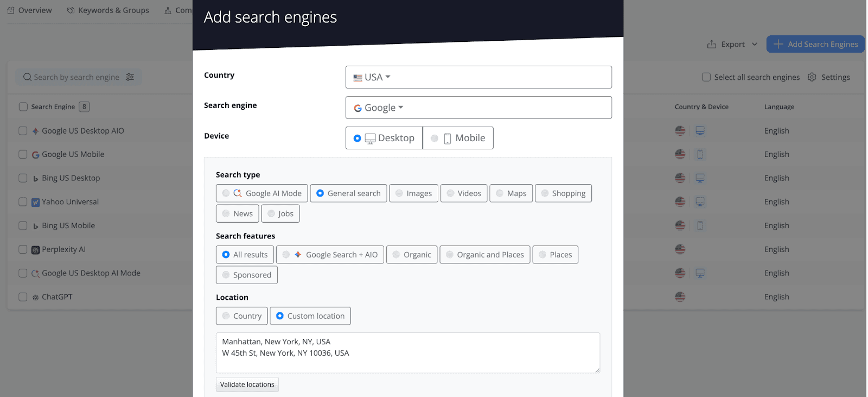Select Organic search features option

[x=412, y=255]
